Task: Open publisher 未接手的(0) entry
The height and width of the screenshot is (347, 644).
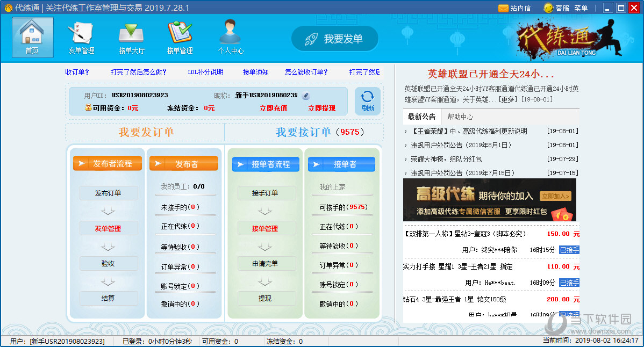Action: [180, 207]
